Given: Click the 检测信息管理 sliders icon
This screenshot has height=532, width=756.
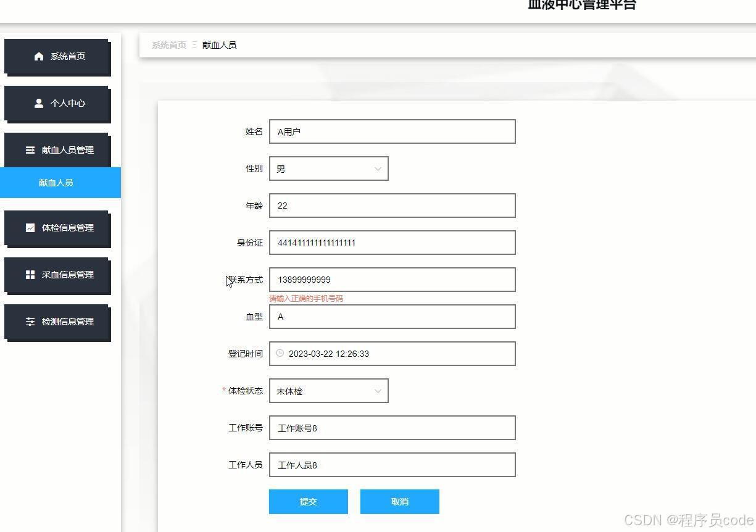Looking at the screenshot, I should 31,321.
